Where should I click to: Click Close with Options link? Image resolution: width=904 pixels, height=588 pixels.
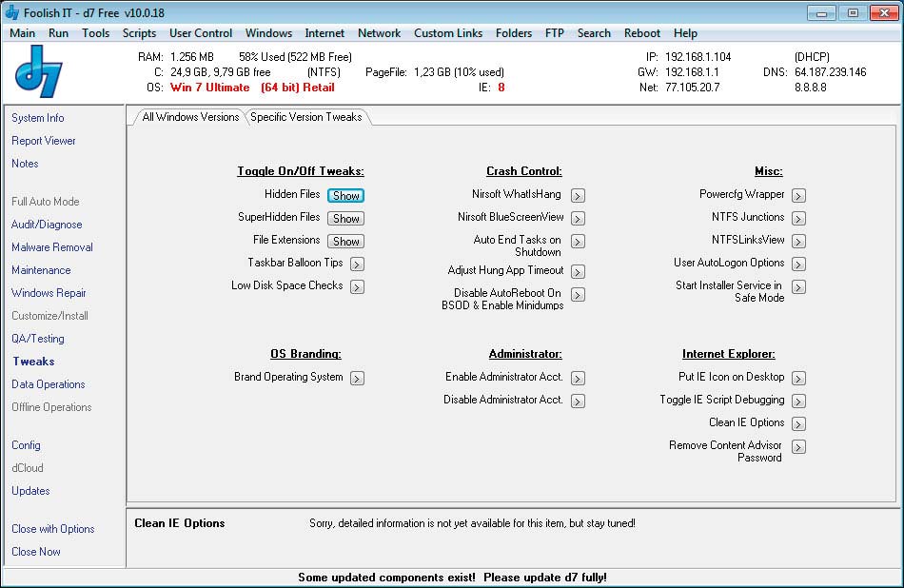52,529
